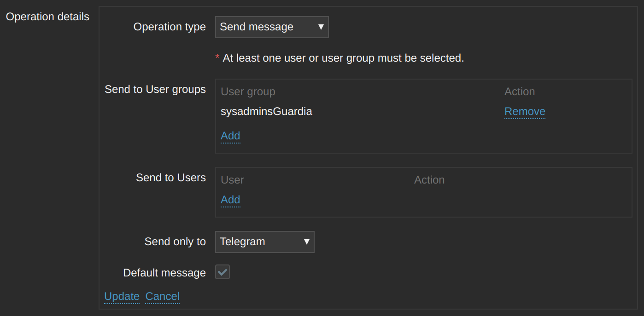This screenshot has width=644, height=316.
Task: Click the Send to Users label
Action: (x=171, y=178)
